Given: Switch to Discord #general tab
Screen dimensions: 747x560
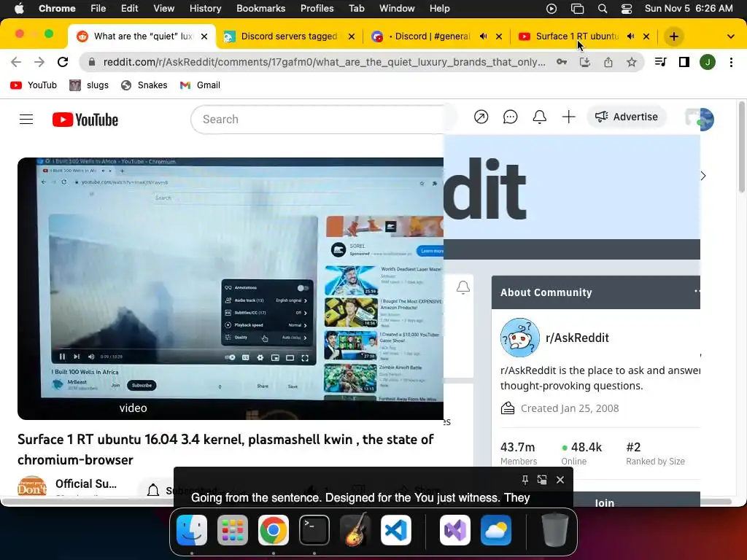Looking at the screenshot, I should tap(429, 36).
